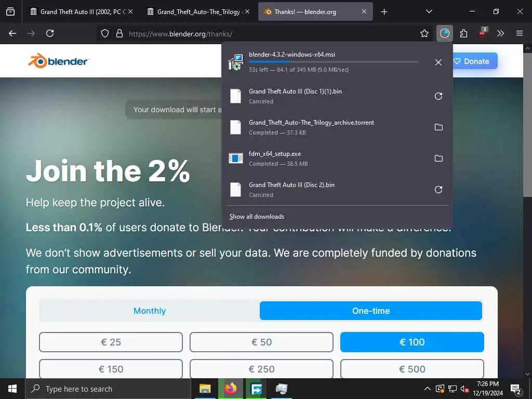Click the fdm_x64_setup.exe file icon
Screen dimensions: 532x399
(236, 158)
